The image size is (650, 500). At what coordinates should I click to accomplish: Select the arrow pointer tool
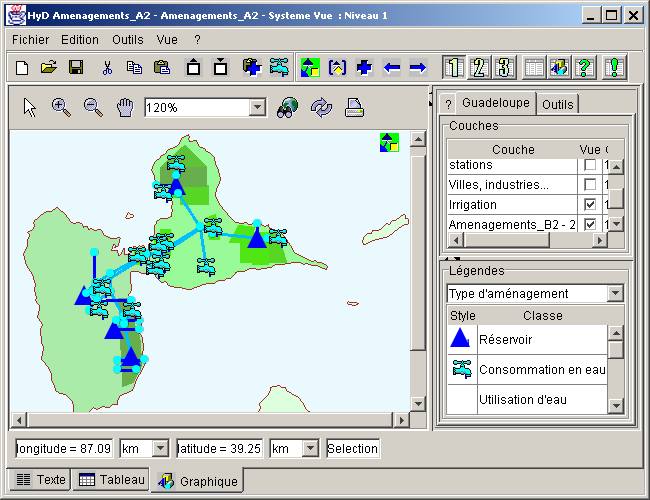tap(30, 108)
